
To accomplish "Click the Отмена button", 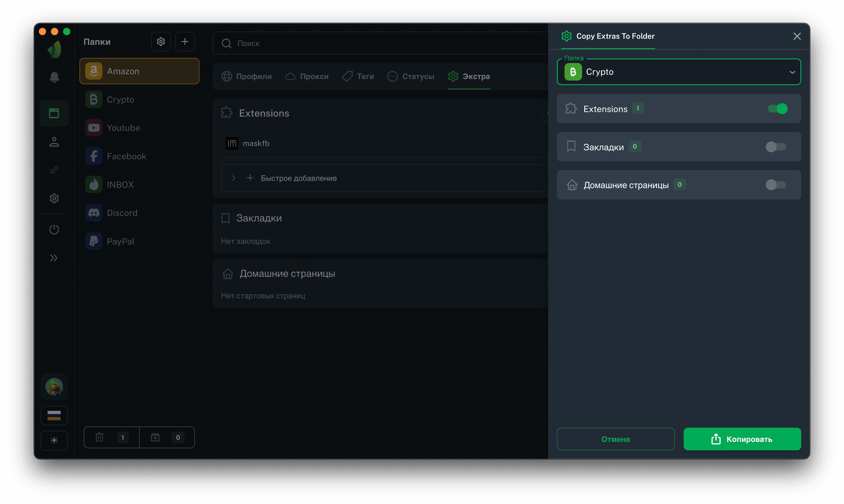I will [615, 439].
